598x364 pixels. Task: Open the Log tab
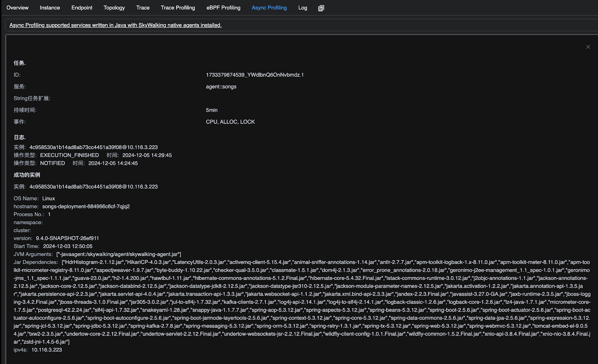(x=303, y=8)
